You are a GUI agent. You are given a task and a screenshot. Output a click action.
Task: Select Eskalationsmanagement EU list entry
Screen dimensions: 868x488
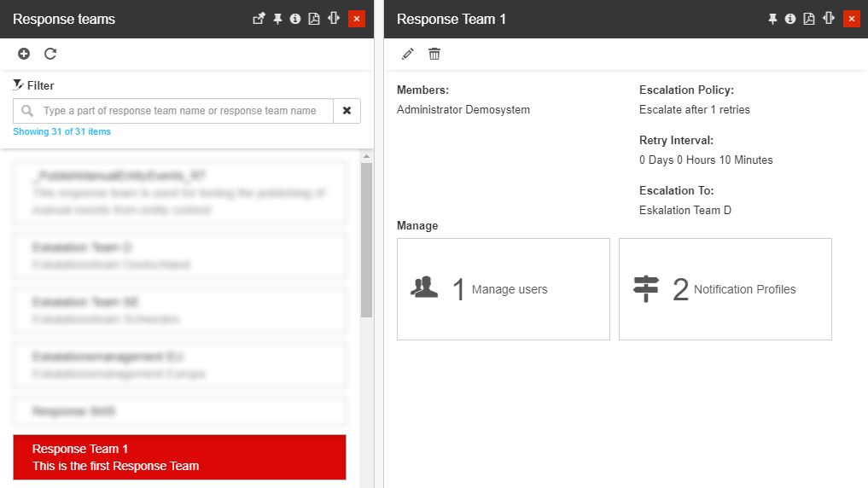tap(179, 365)
